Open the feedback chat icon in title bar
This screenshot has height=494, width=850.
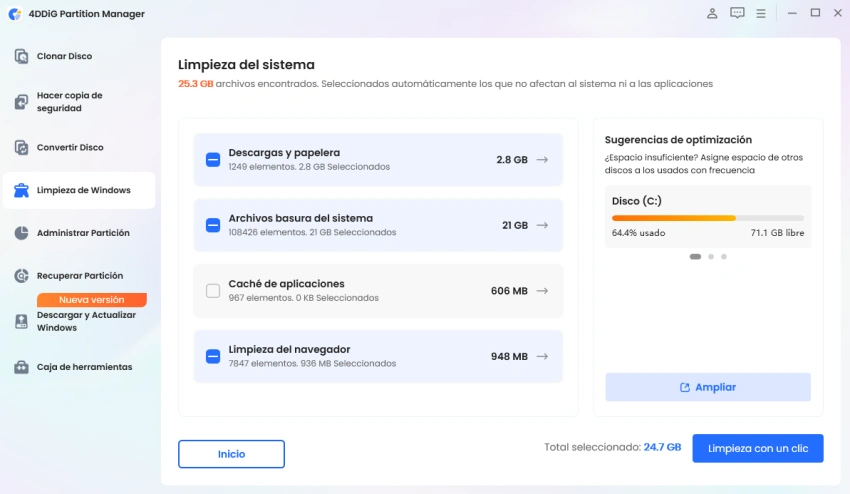click(737, 14)
